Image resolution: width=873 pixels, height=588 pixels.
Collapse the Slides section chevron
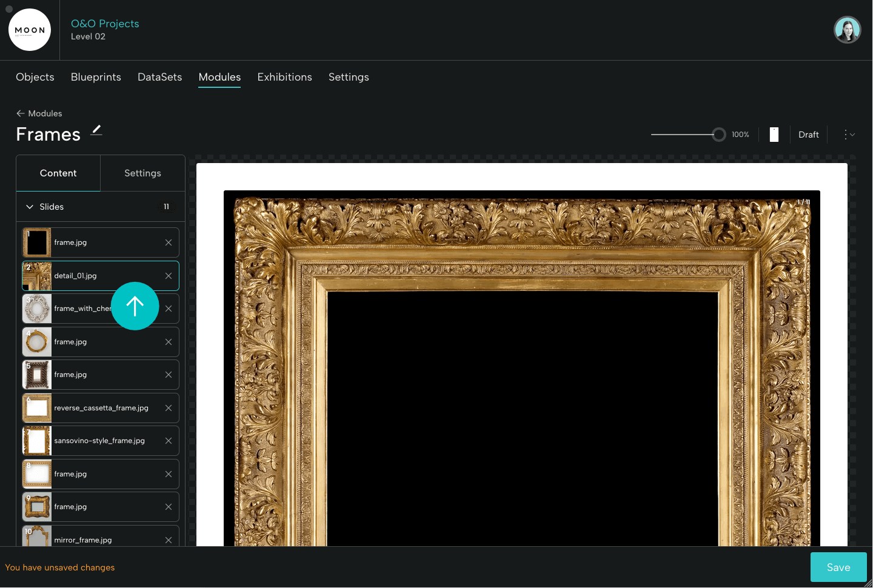[x=30, y=207]
